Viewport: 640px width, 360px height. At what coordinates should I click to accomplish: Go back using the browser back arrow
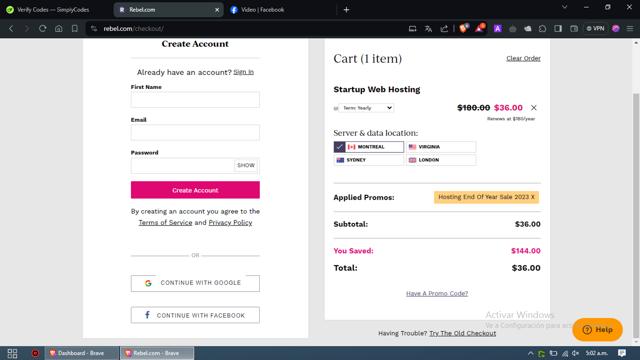pyautogui.click(x=11, y=29)
